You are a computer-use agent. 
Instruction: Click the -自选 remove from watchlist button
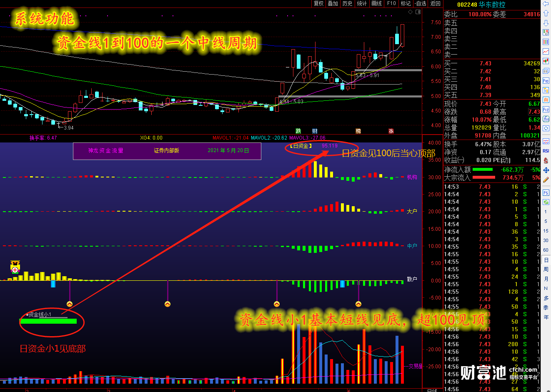click(421, 3)
